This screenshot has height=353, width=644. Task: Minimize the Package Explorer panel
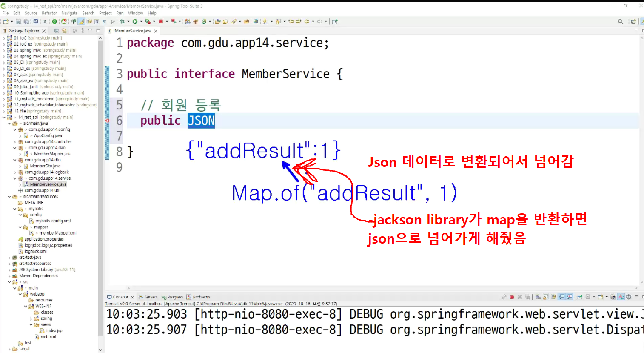pyautogui.click(x=90, y=30)
